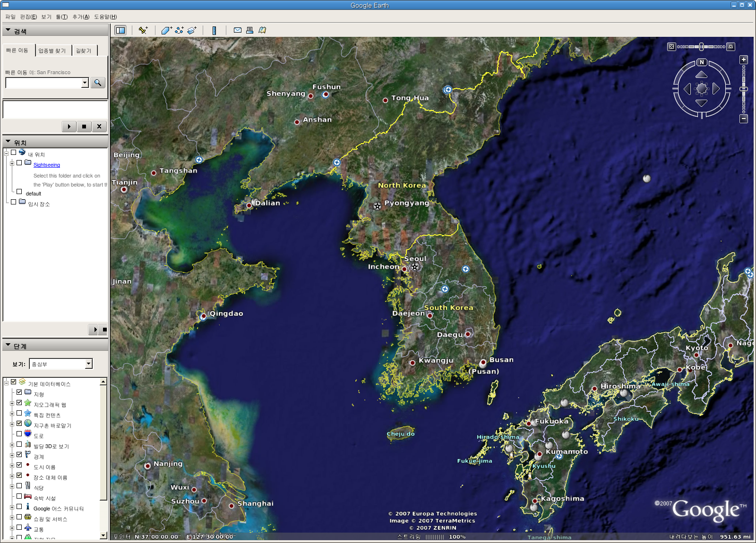Click the print icon in toolbar
Viewport: 756px width, 543px height.
[249, 30]
